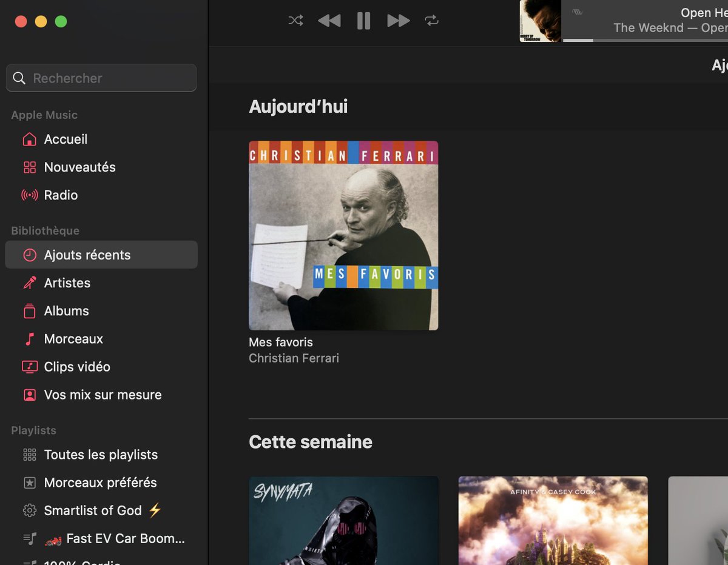Open the Smartlist of God playlist
Image resolution: width=728 pixels, height=565 pixels.
coord(92,510)
